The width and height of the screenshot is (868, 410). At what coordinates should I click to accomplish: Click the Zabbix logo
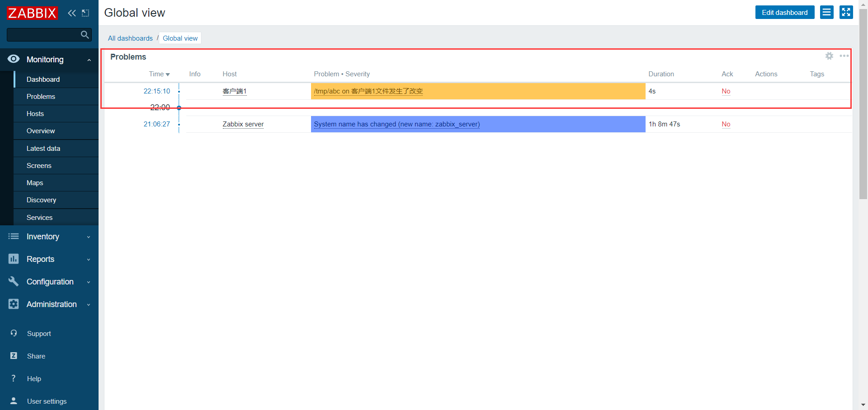click(32, 13)
